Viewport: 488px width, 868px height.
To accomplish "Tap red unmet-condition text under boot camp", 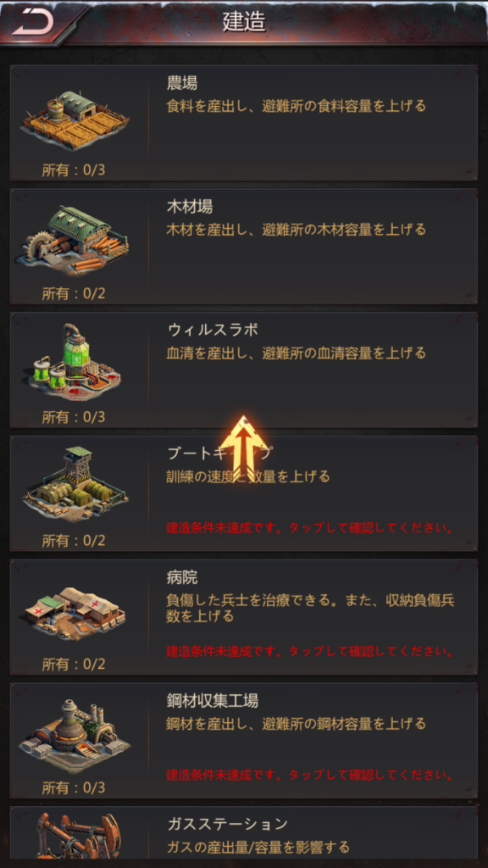I will (x=310, y=527).
